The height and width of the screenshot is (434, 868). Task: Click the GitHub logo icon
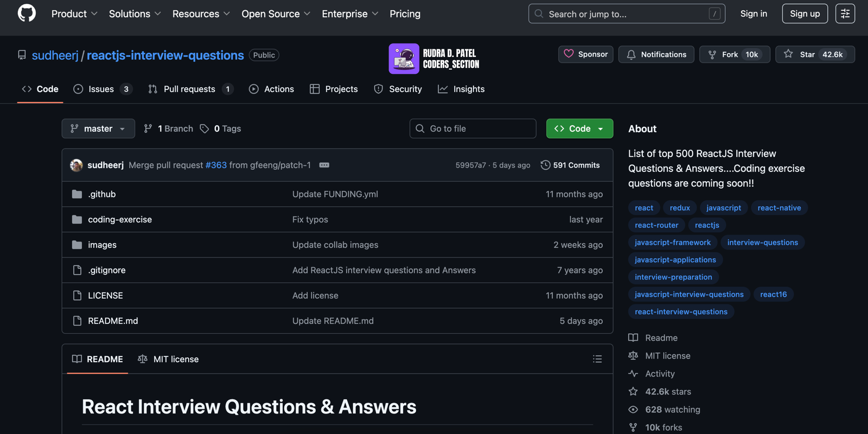click(x=27, y=14)
